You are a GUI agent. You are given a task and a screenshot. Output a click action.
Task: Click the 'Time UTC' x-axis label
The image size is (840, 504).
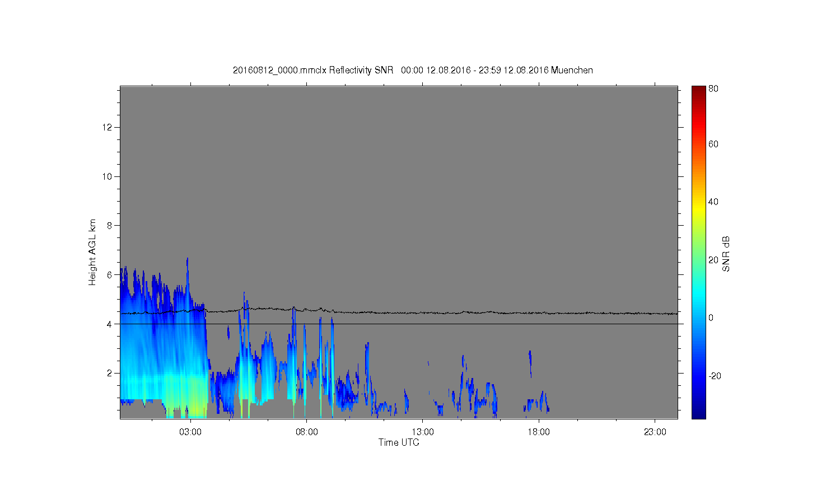click(x=399, y=442)
